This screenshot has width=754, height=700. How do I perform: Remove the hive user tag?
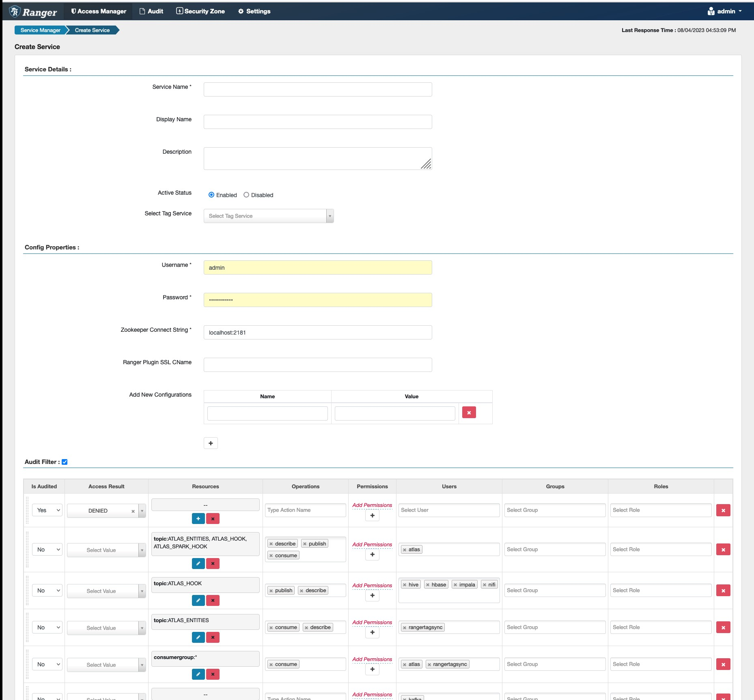pos(405,585)
